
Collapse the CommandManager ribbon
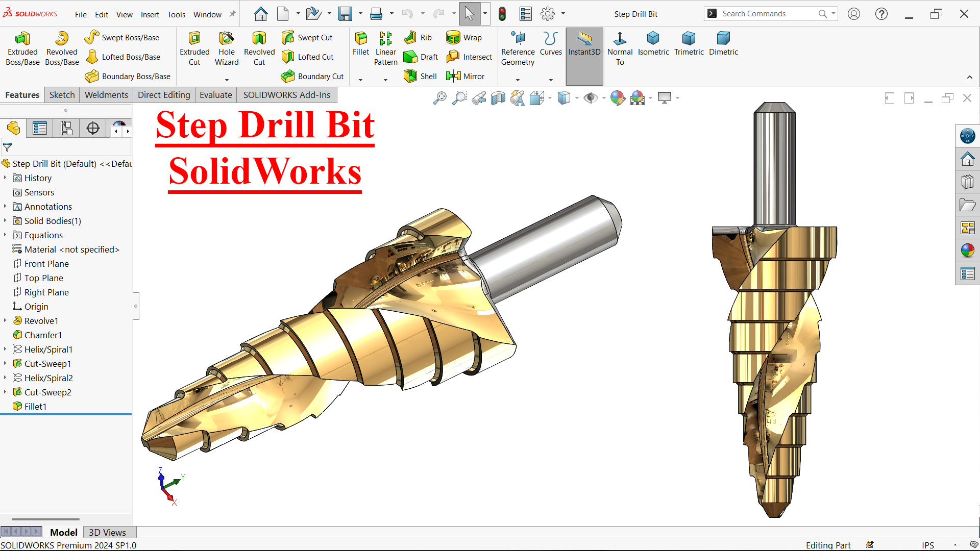[x=969, y=77]
